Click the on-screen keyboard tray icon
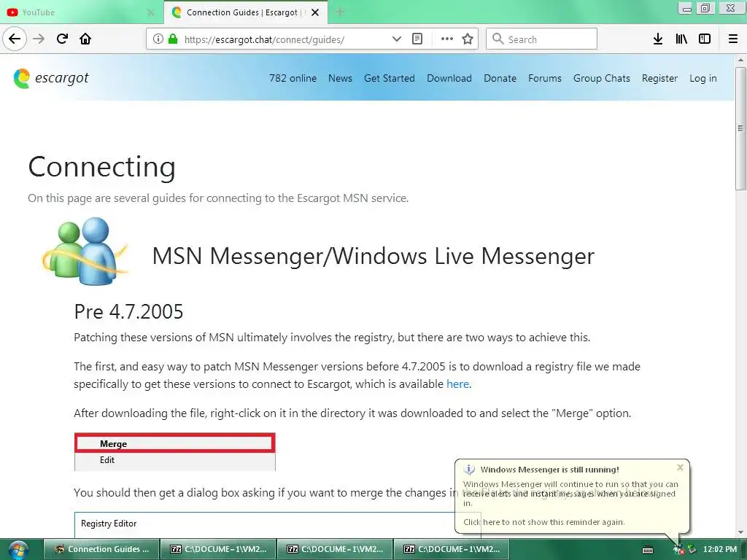 (x=648, y=550)
